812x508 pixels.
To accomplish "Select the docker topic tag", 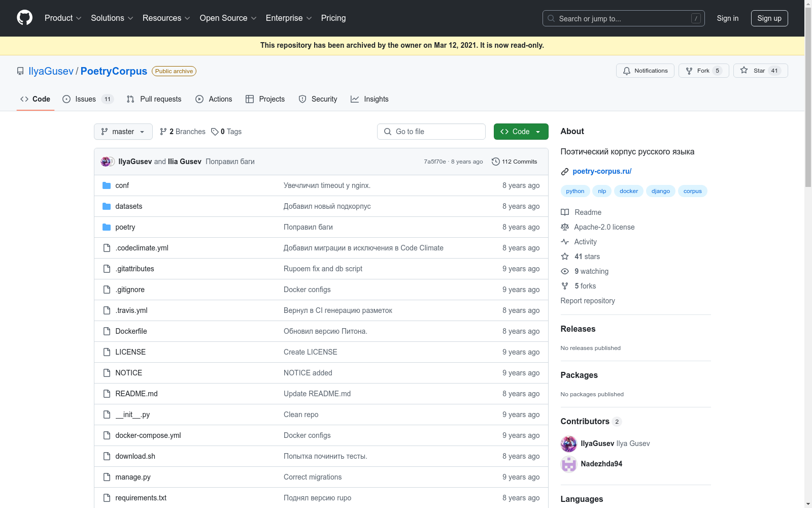I will tap(629, 191).
